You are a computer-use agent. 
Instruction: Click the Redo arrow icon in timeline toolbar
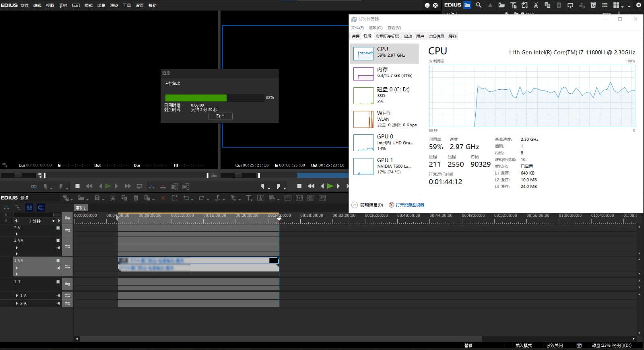[201, 198]
